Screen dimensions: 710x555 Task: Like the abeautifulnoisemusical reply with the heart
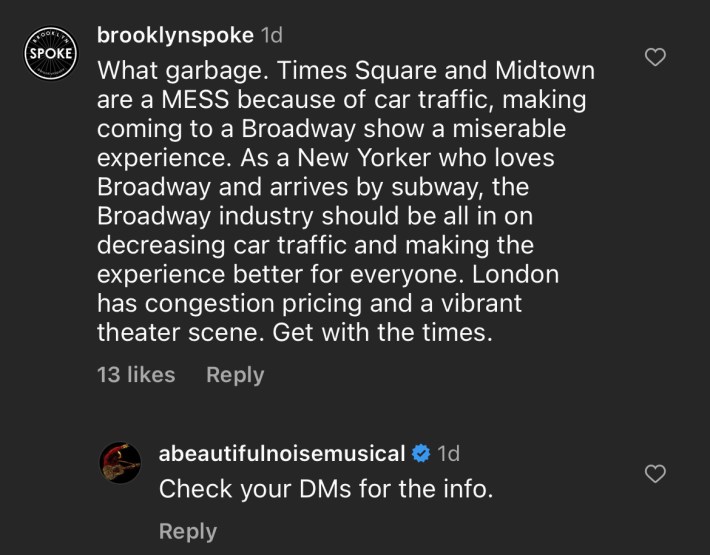point(655,473)
